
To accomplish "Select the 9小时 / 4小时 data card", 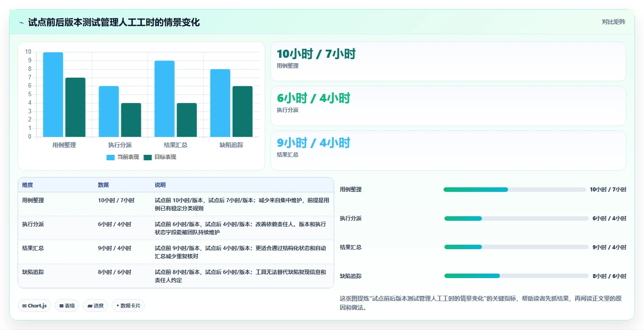I will 448,150.
